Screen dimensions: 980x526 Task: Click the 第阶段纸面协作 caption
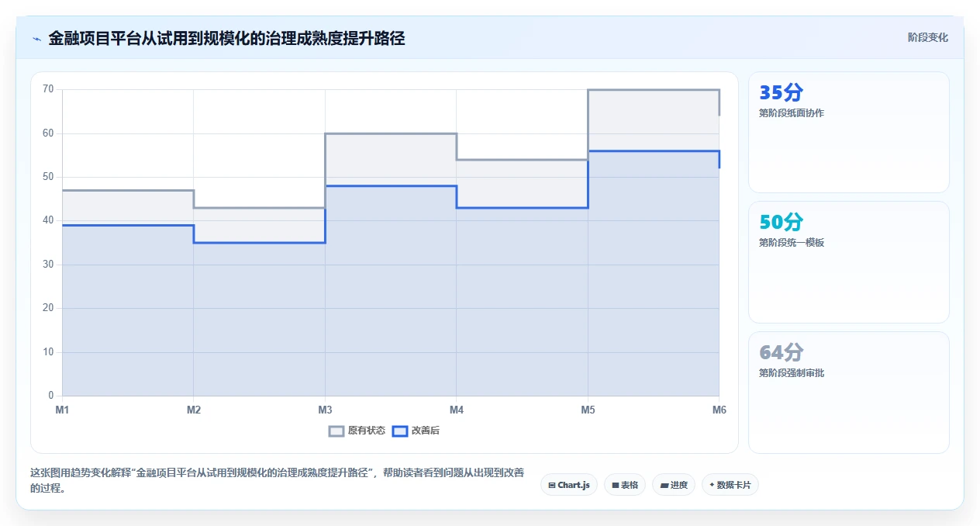[792, 113]
